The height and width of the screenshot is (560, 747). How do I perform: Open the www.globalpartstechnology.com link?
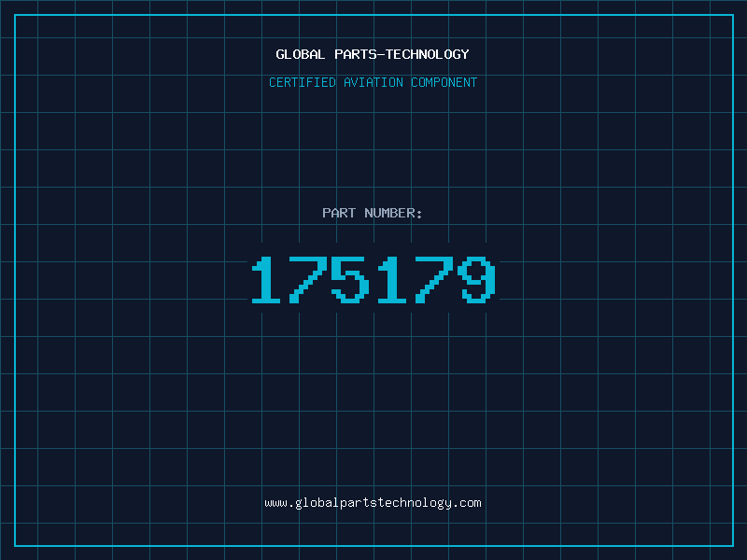(373, 503)
